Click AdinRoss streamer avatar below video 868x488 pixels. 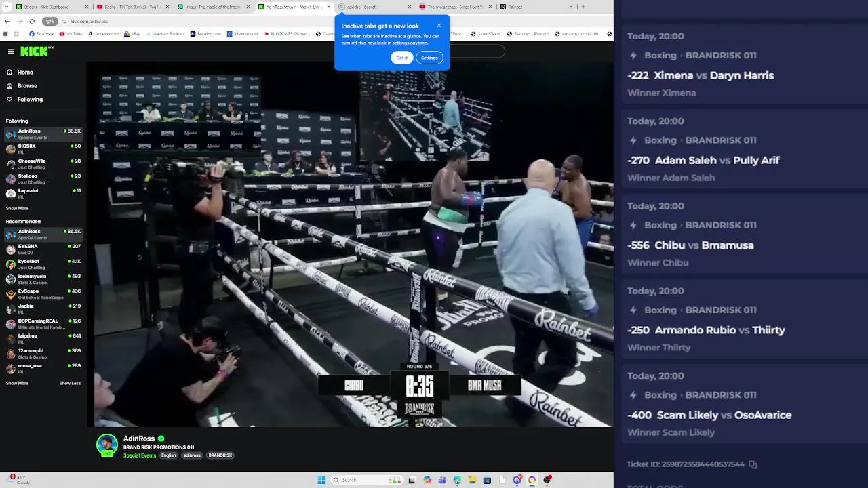(107, 445)
